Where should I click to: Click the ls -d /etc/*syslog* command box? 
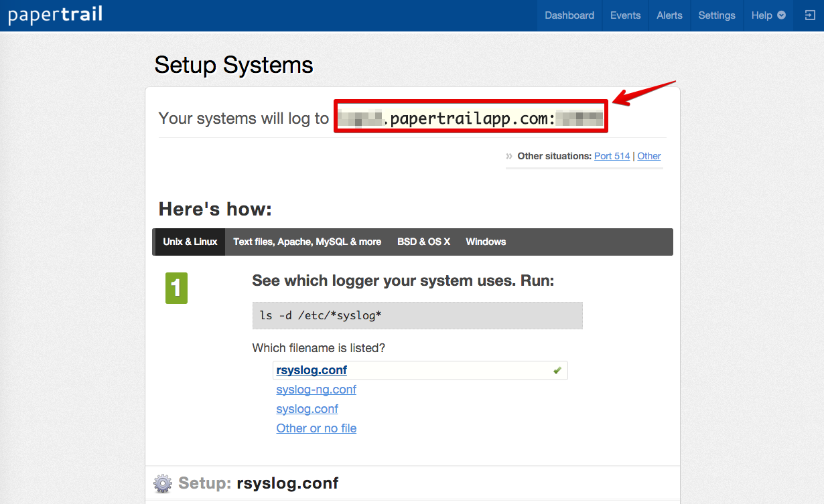[417, 315]
